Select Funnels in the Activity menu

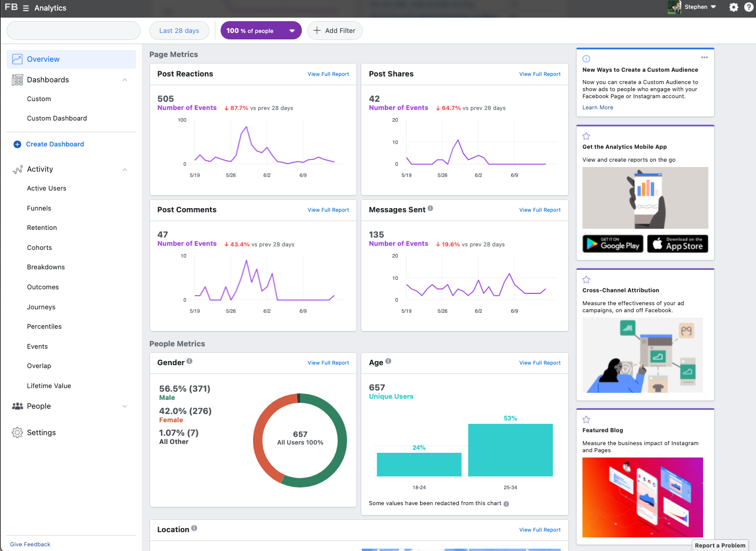pos(39,208)
